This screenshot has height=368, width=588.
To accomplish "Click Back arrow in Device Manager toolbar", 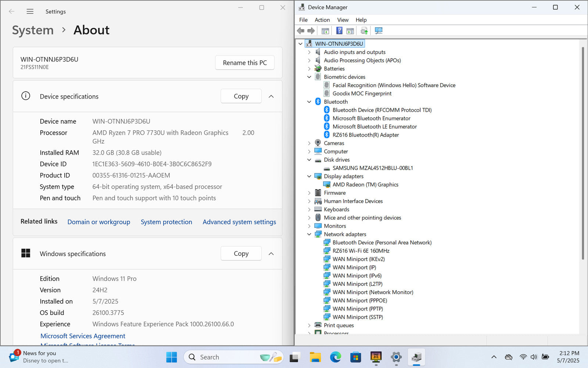I will (x=301, y=31).
